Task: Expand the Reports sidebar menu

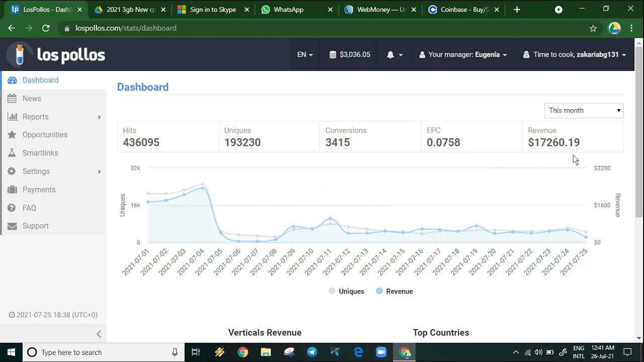Action: pos(53,117)
